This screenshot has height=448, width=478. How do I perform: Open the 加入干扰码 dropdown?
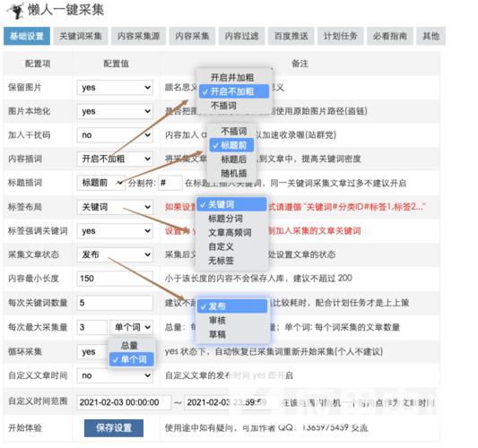coord(115,135)
